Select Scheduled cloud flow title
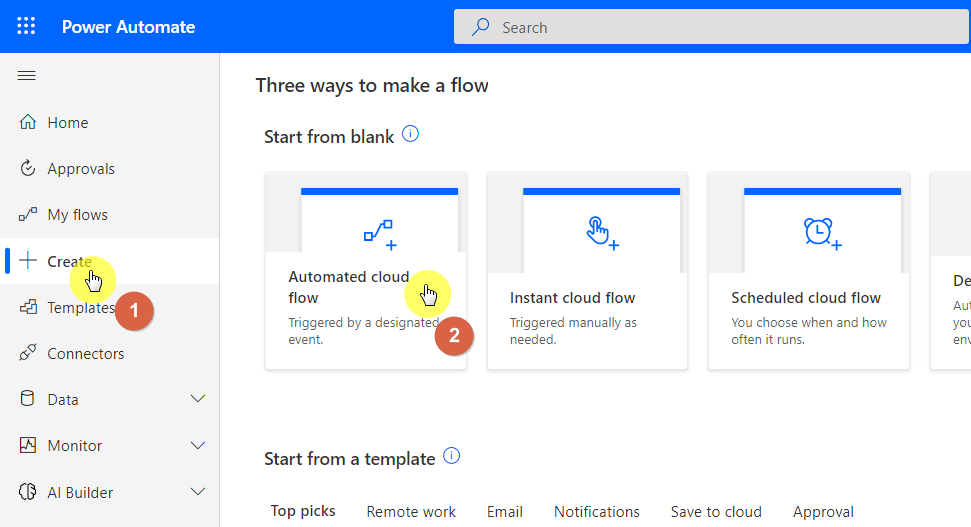The height and width of the screenshot is (527, 971). 806,298
